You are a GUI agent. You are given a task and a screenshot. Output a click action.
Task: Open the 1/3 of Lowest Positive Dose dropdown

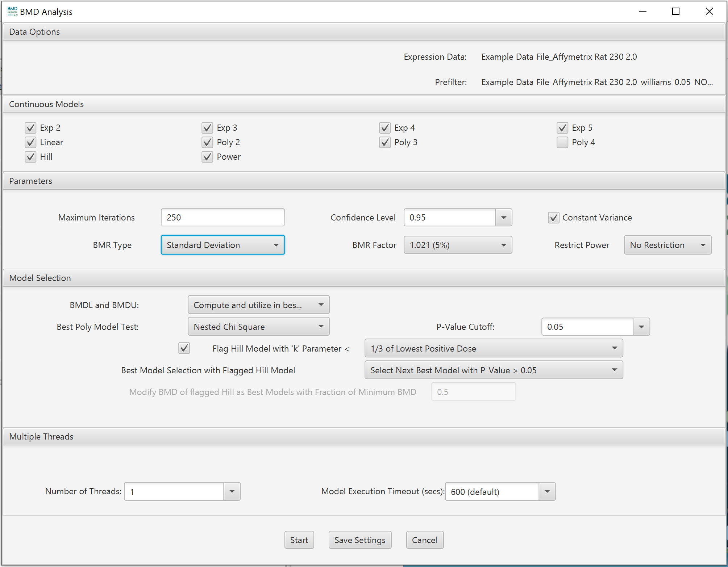(x=493, y=348)
